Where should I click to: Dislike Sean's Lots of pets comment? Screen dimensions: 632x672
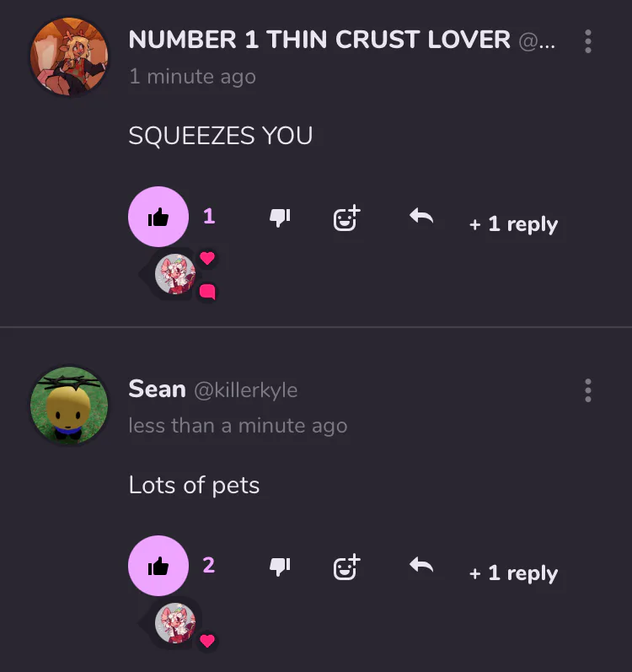click(280, 567)
